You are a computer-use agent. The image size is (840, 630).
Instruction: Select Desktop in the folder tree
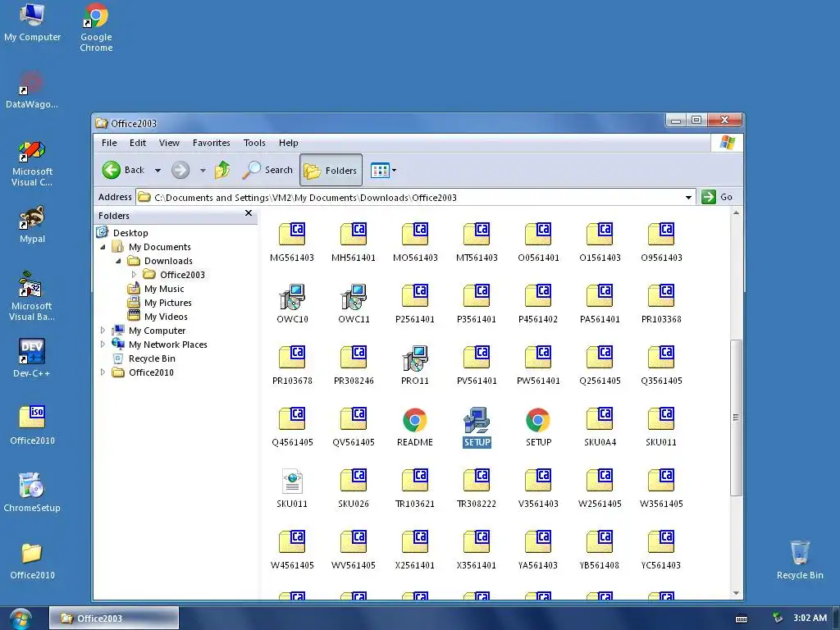(x=130, y=233)
